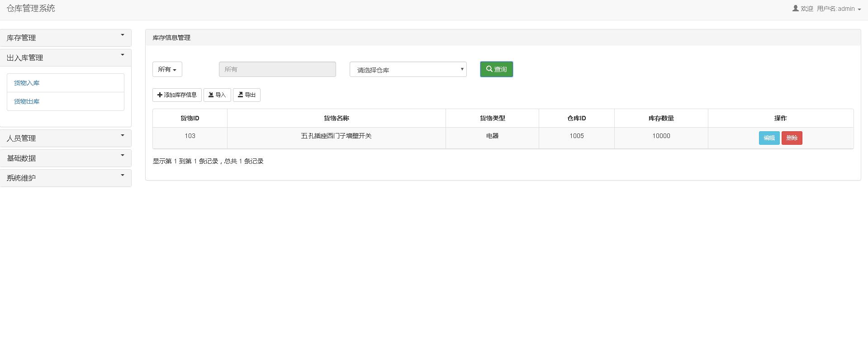This screenshot has height=362, width=868.
Task: Expand the 人员管理 sidebar section
Action: click(66, 138)
